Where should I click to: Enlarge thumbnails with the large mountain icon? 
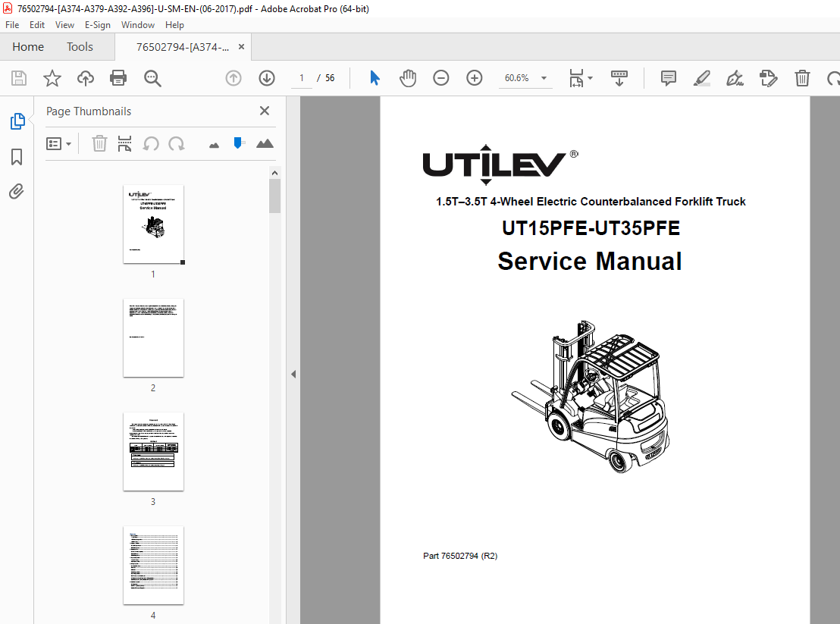[265, 143]
